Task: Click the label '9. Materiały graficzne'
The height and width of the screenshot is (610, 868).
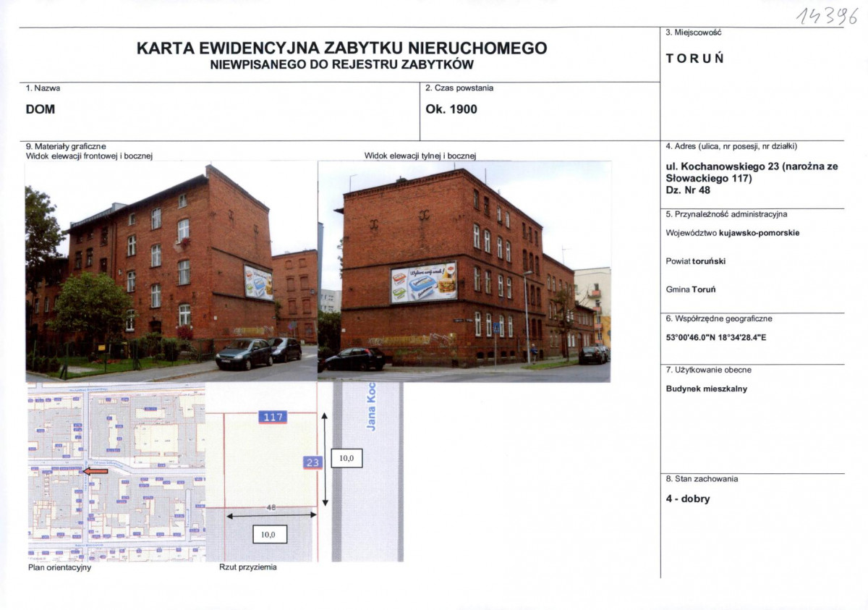Action: point(66,146)
